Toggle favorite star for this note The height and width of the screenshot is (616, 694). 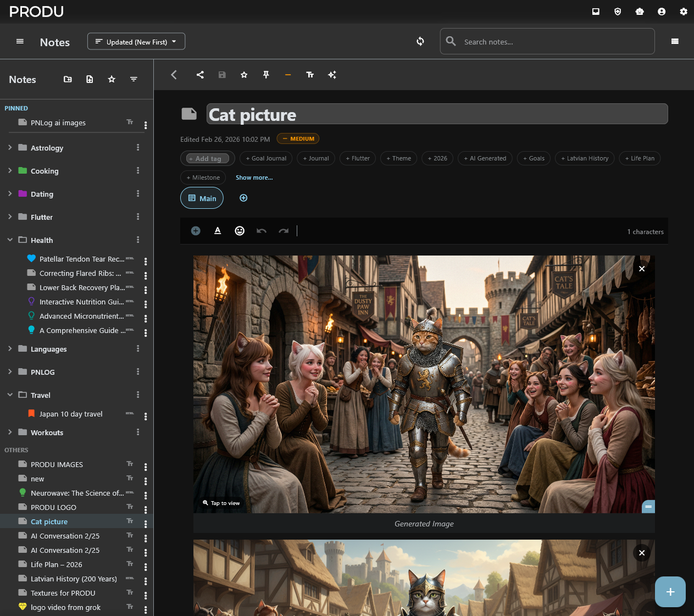point(244,75)
